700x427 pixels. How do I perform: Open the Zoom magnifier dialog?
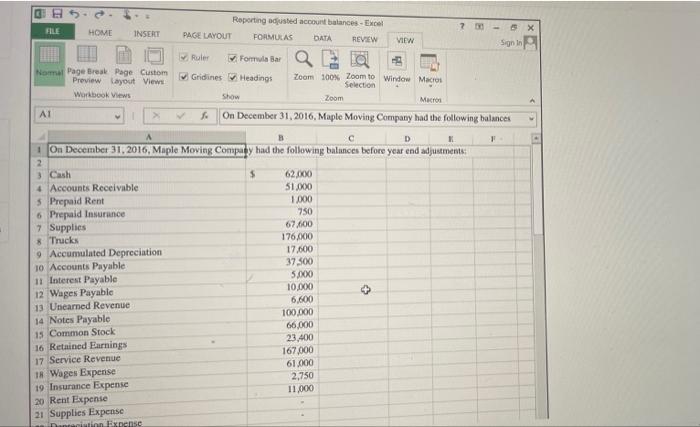tap(303, 65)
